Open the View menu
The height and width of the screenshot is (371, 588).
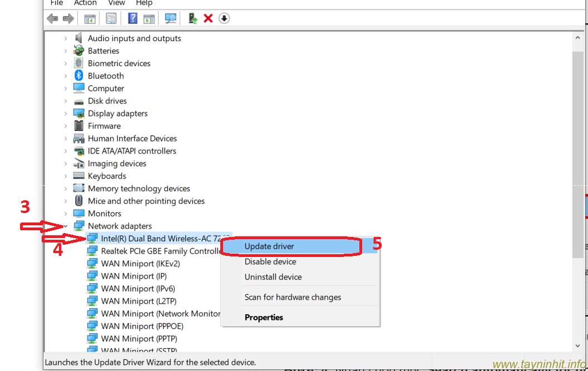coord(116,3)
